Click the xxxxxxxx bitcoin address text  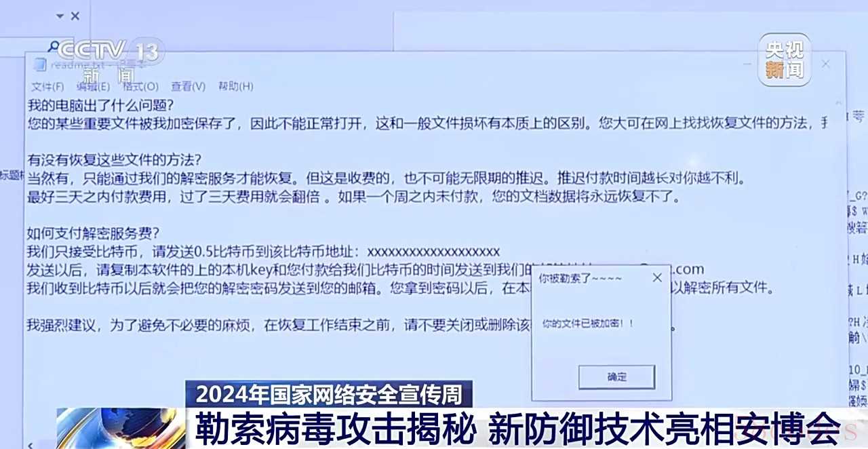tap(433, 252)
